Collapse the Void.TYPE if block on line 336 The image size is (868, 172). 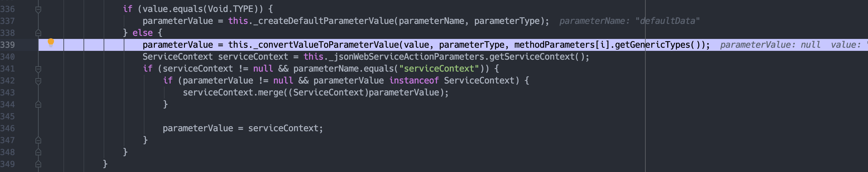point(38,9)
